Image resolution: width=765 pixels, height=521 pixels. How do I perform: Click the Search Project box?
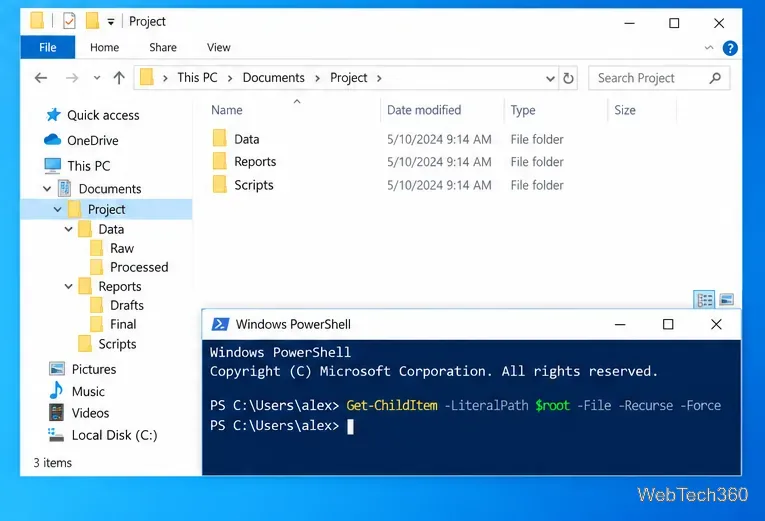coord(659,78)
